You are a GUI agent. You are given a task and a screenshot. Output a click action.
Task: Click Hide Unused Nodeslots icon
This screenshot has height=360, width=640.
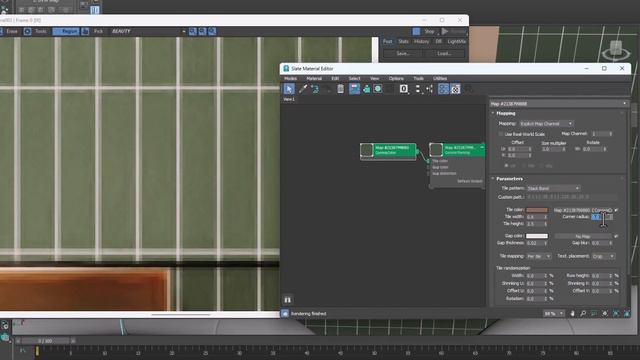click(367, 89)
